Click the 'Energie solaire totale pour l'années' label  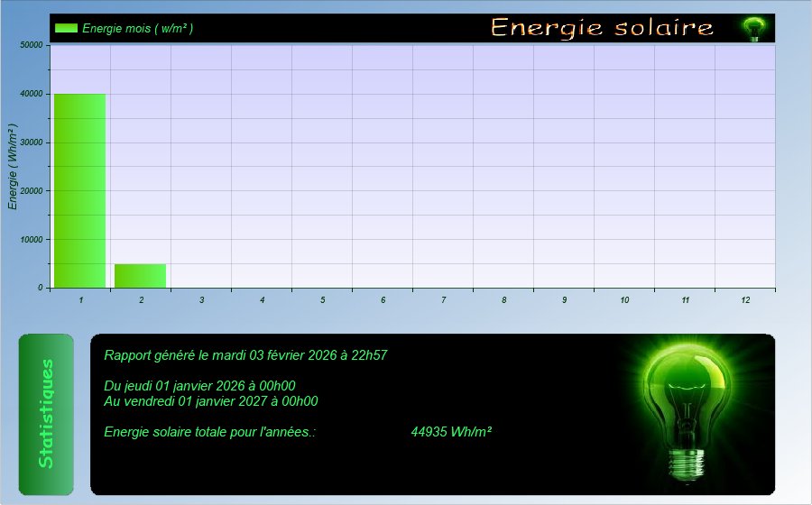[x=209, y=432]
